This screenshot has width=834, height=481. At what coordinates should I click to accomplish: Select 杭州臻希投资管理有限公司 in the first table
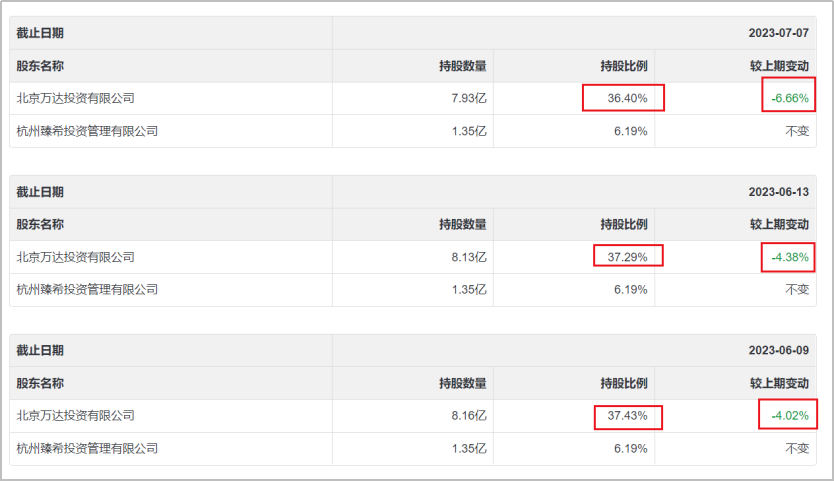pos(87,131)
